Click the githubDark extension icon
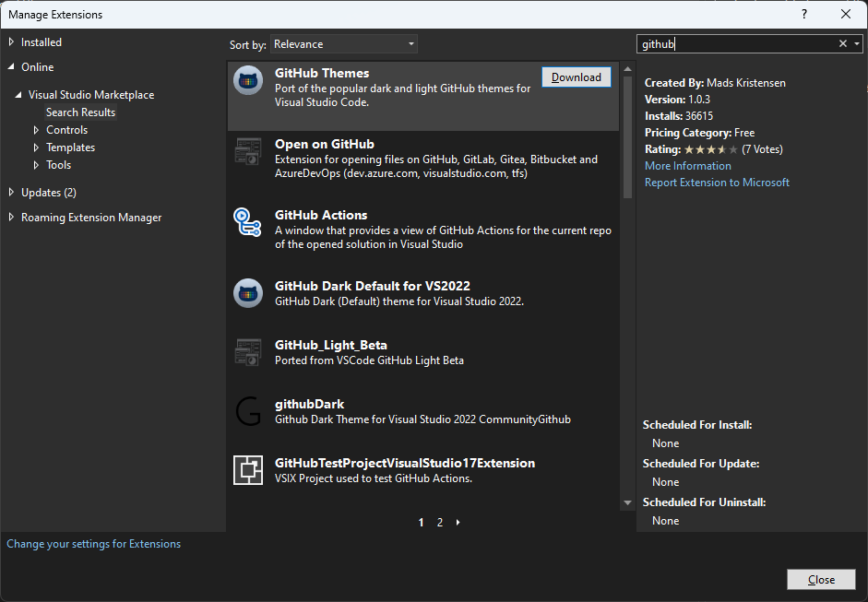The width and height of the screenshot is (868, 602). click(247, 412)
